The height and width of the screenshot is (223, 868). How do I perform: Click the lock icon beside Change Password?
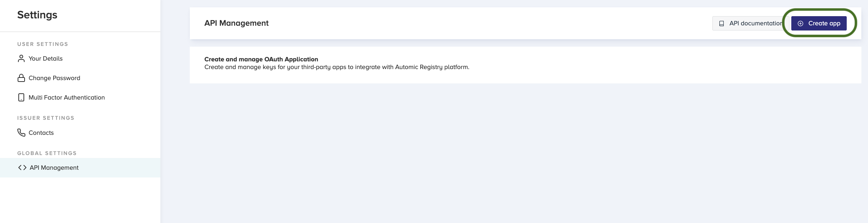click(x=21, y=78)
